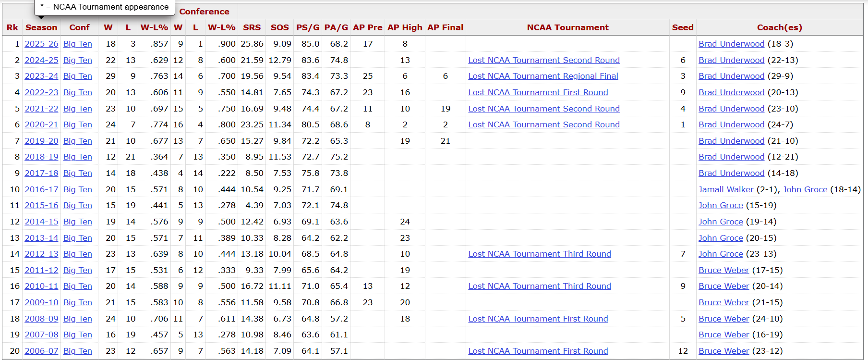
Task: Open 2022-23 Lost NCAA Tournament First Round
Action: tap(538, 92)
